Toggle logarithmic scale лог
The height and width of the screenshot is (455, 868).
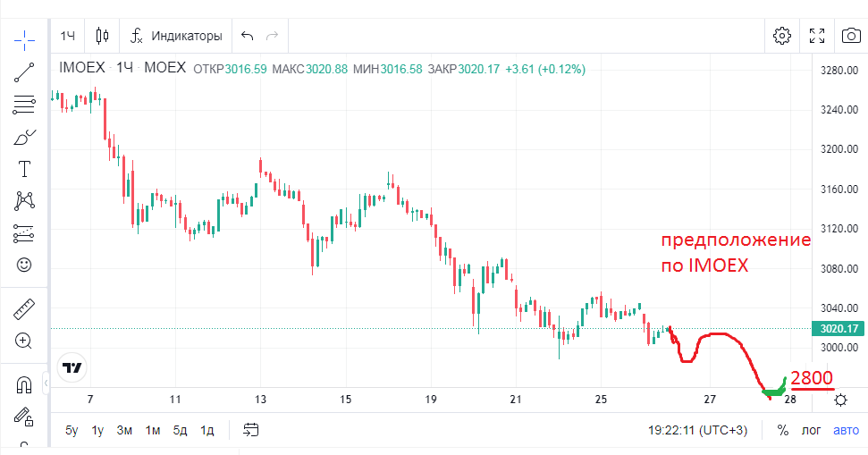coord(811,430)
